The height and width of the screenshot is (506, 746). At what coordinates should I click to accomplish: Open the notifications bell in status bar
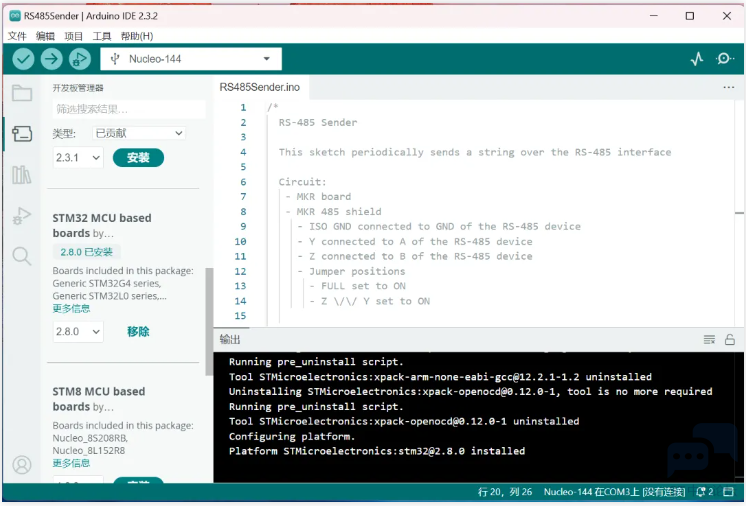pyautogui.click(x=704, y=492)
